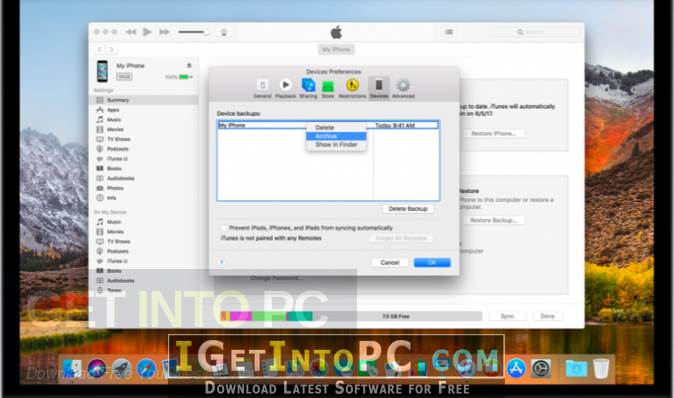Click the play button in iTunes toolbar
Image resolution: width=674 pixels, height=398 pixels.
tap(147, 32)
